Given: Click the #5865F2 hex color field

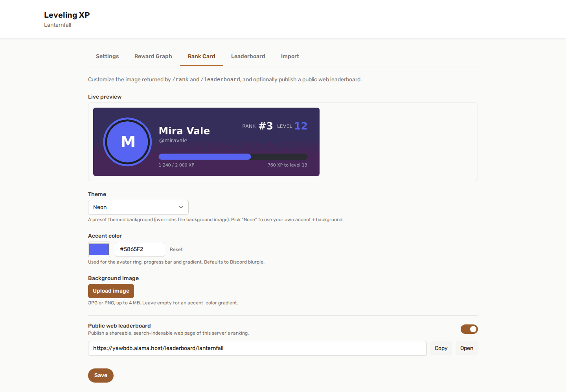Looking at the screenshot, I should pyautogui.click(x=140, y=249).
